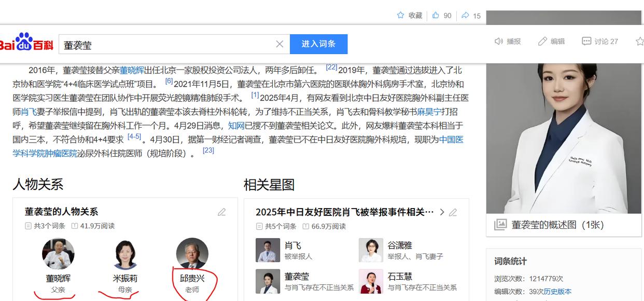Open the 知网 link
This screenshot has height=301, width=644.
coord(236,126)
